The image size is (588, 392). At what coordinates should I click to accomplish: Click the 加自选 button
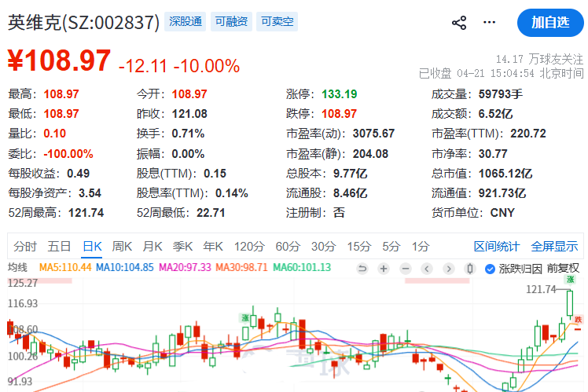[550, 23]
